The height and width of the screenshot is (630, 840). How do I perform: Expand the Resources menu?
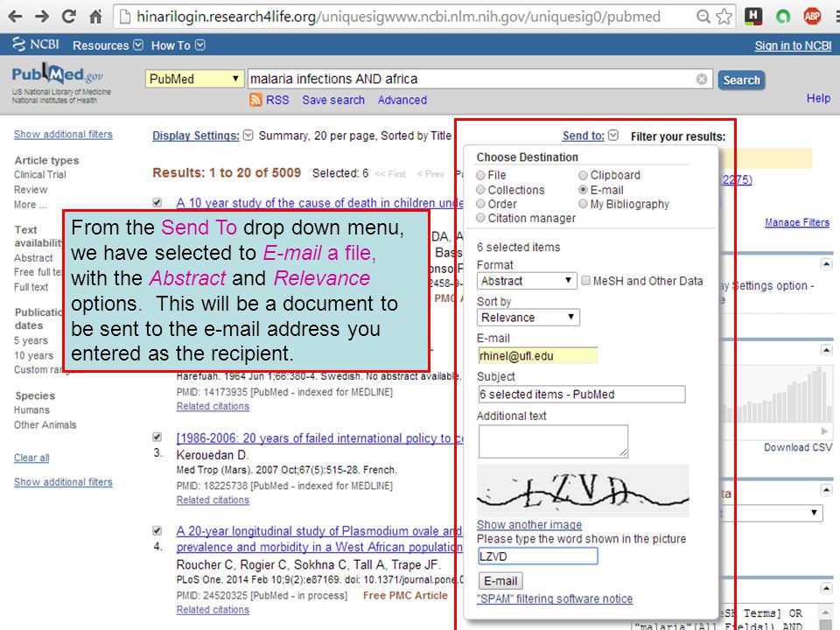click(x=108, y=45)
